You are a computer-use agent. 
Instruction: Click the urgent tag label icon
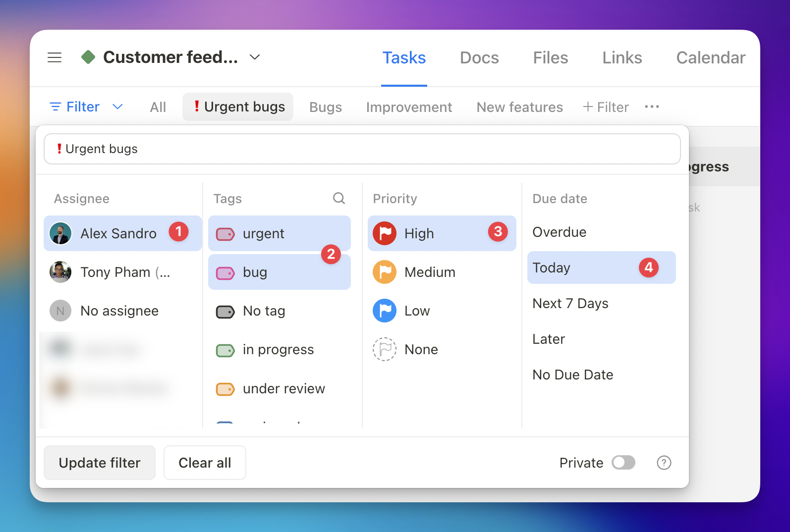click(x=226, y=234)
